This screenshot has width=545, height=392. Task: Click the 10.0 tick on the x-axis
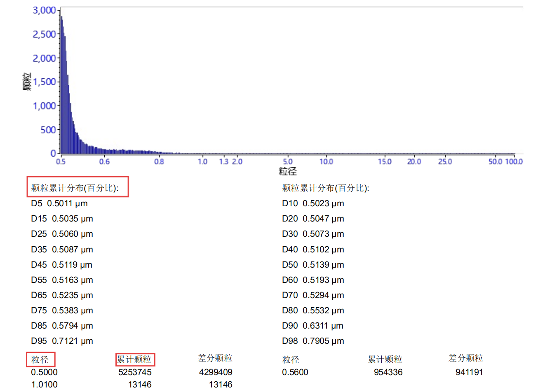tap(326, 162)
